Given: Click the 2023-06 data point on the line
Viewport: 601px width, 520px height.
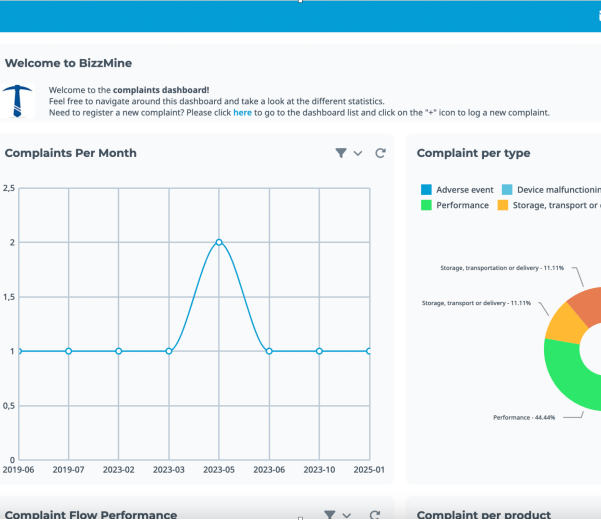Looking at the screenshot, I should pyautogui.click(x=269, y=351).
